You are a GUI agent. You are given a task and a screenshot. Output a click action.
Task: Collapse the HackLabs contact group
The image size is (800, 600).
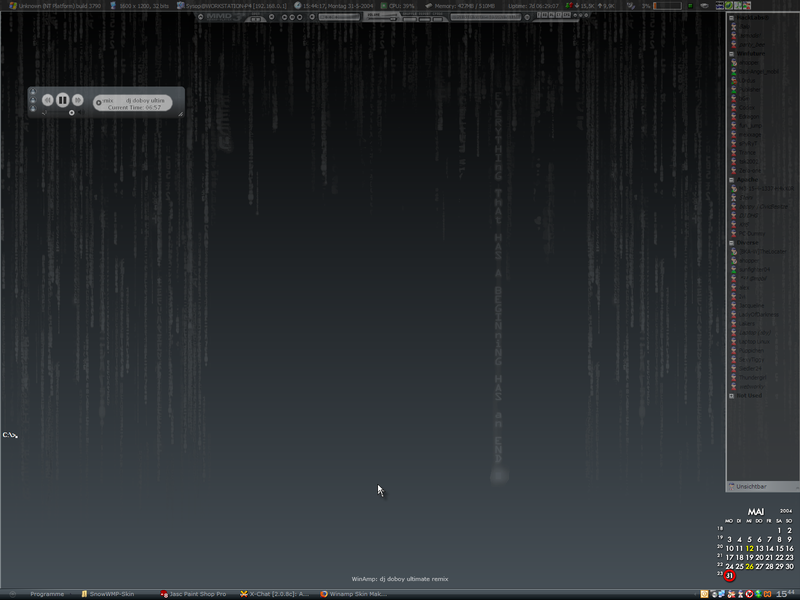[731, 18]
